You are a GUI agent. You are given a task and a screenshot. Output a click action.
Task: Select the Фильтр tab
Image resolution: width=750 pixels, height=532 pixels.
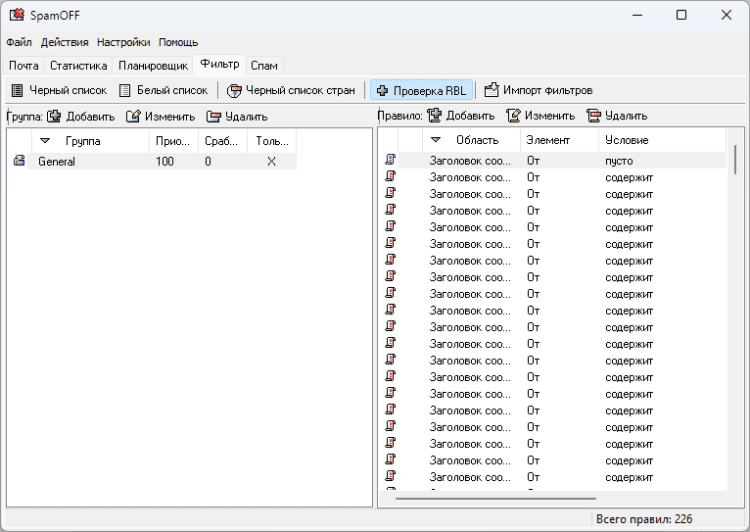pos(220,64)
